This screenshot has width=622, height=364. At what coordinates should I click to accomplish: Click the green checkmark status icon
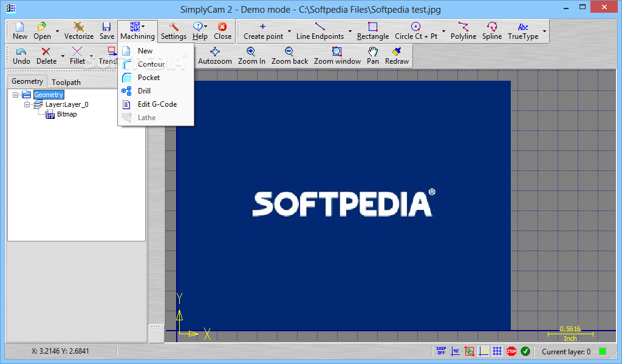pos(525,351)
